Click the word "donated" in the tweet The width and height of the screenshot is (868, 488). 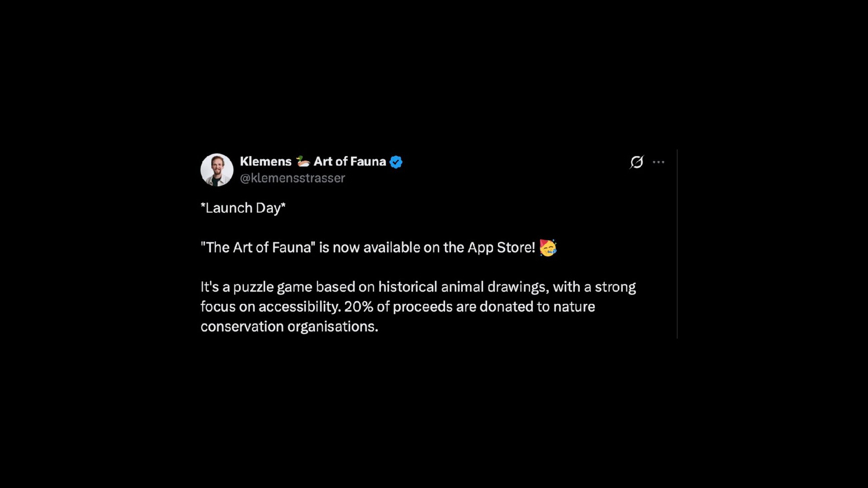click(x=506, y=307)
